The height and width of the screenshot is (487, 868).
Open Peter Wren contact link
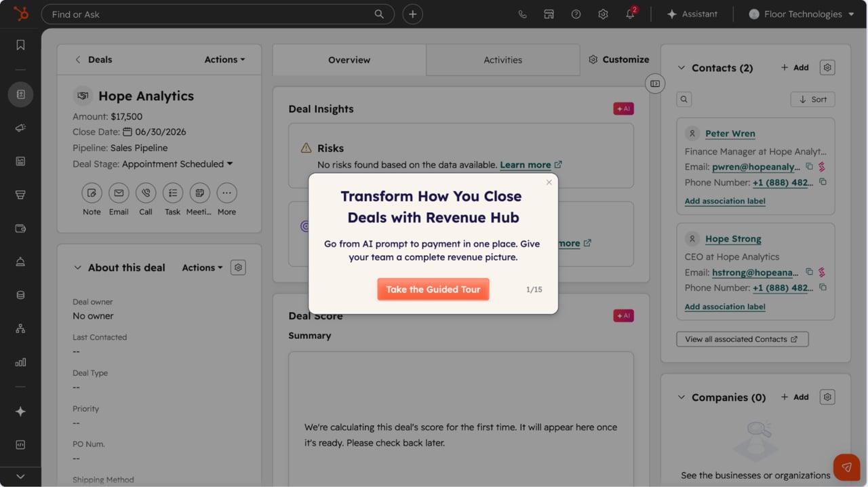[x=730, y=134]
